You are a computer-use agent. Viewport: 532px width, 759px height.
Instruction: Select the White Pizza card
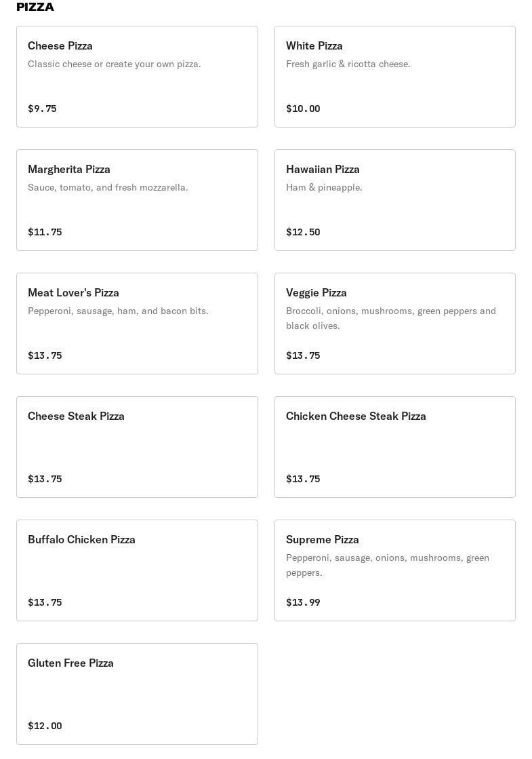coord(394,77)
